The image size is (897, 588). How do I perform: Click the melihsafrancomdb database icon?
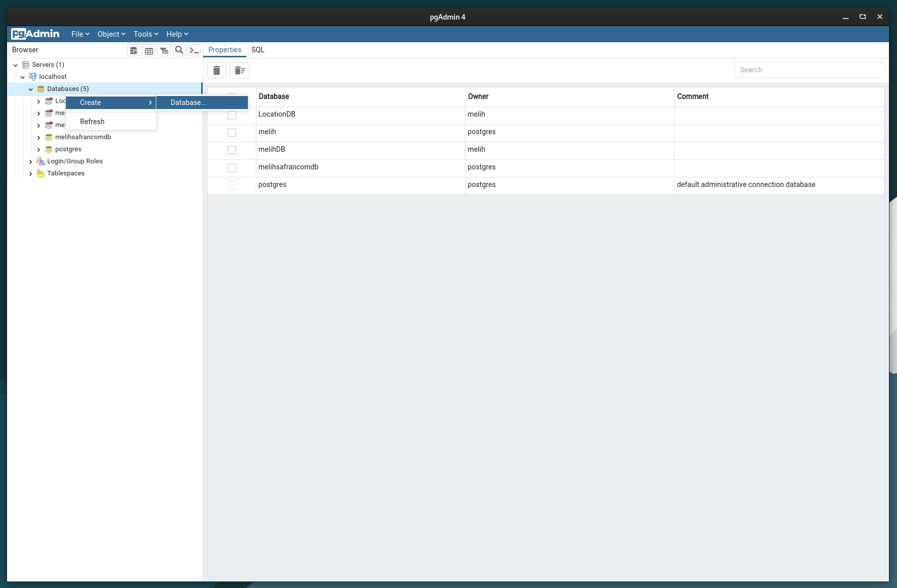pyautogui.click(x=49, y=137)
